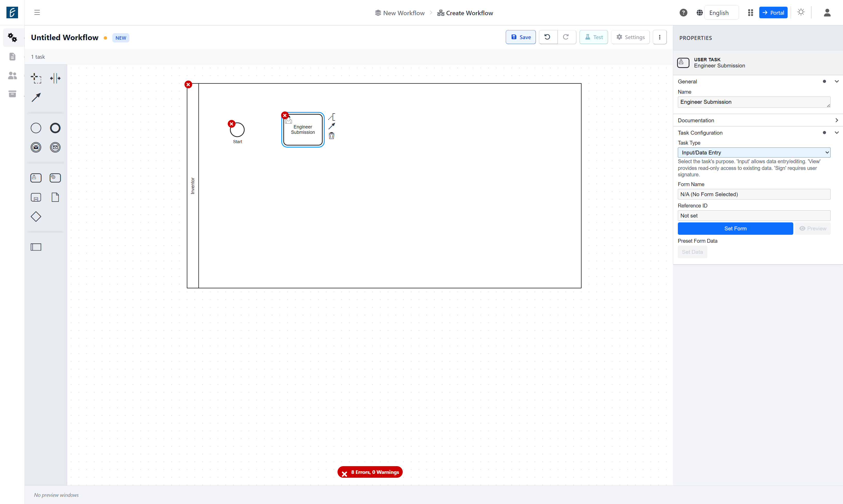Pick the message intermediate throw event

click(36, 147)
